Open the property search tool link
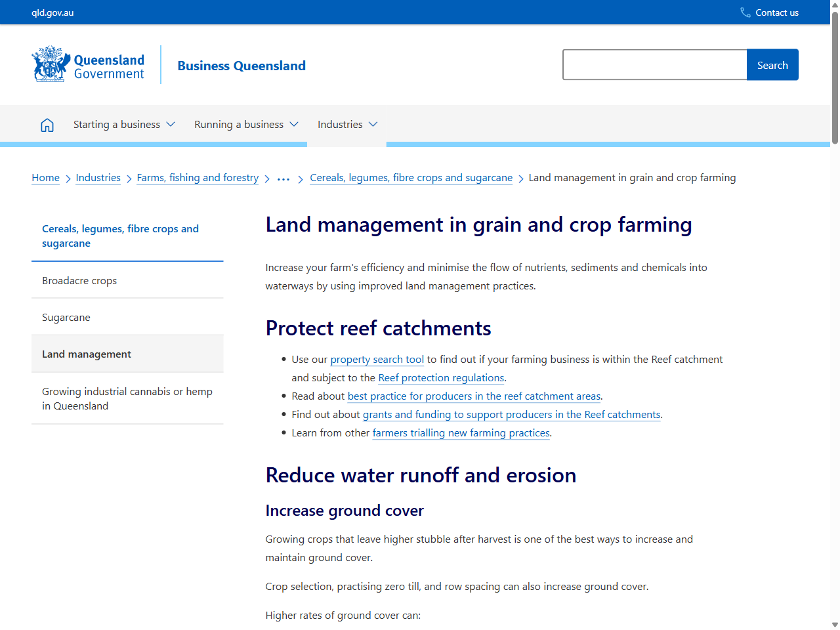Viewport: 840px width, 630px height. (377, 359)
